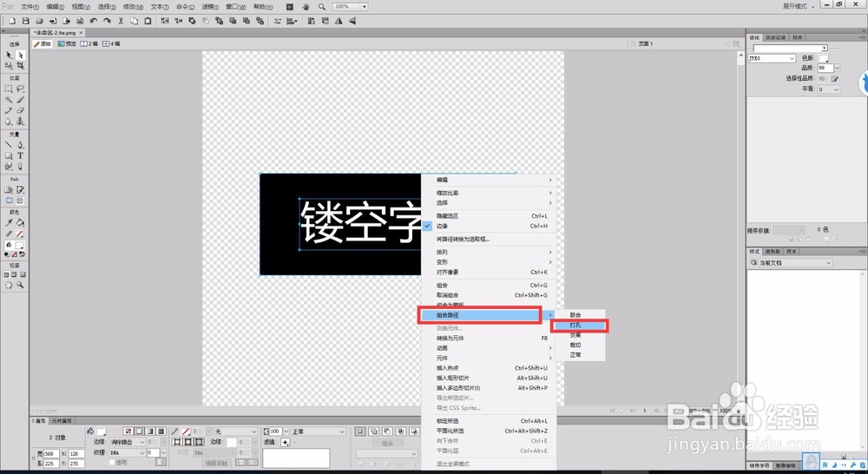Click the Redo toolbar icon

107,21
